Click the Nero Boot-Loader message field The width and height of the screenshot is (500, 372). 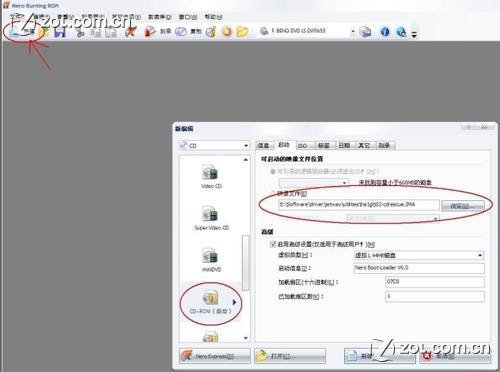click(x=419, y=268)
